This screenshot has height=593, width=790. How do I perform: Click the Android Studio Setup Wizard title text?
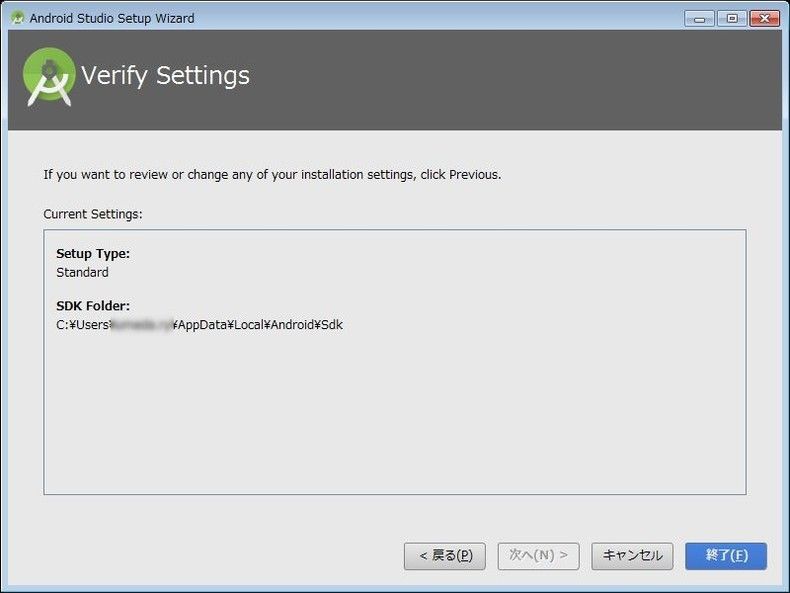[x=112, y=18]
